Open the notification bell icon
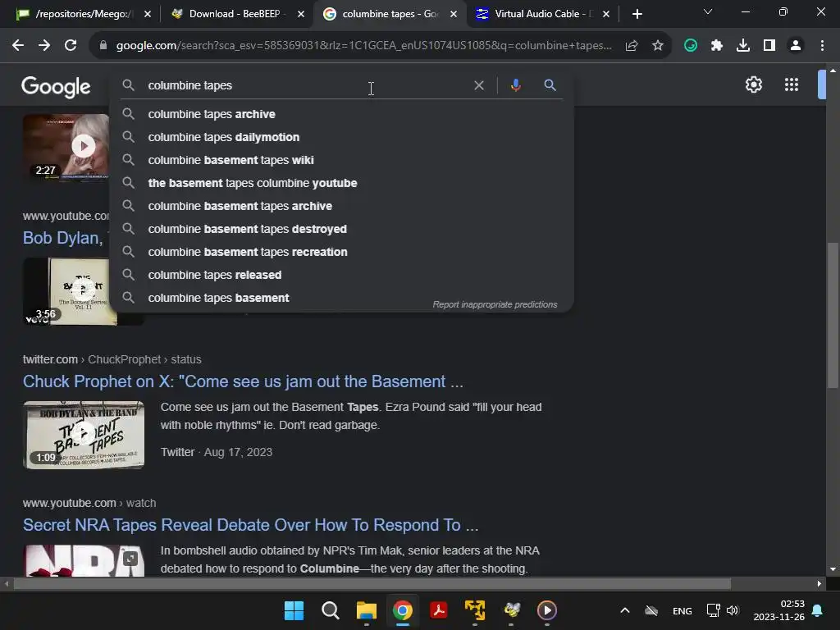The width and height of the screenshot is (840, 630). 818,610
